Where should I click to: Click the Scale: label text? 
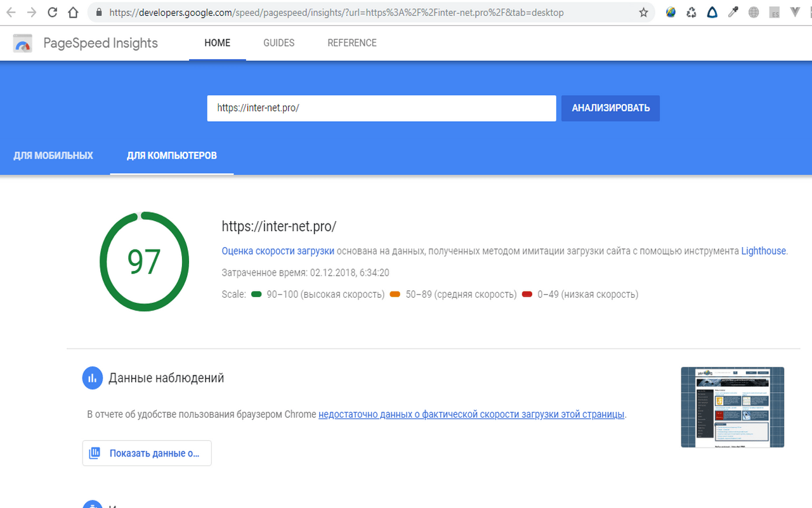click(233, 295)
